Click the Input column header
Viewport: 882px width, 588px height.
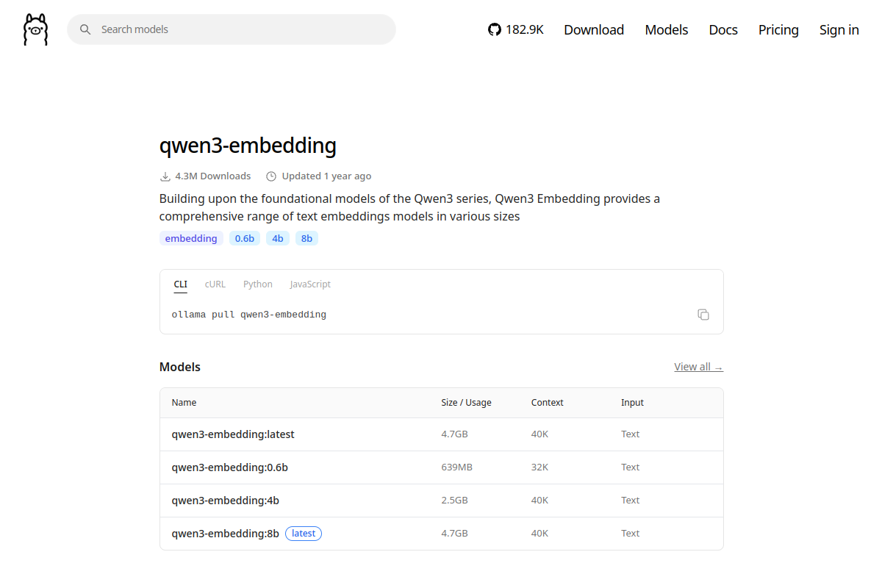pos(632,403)
